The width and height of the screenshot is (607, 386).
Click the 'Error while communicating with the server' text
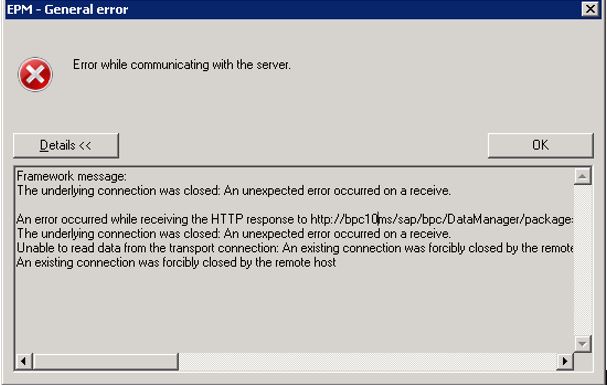tap(182, 65)
